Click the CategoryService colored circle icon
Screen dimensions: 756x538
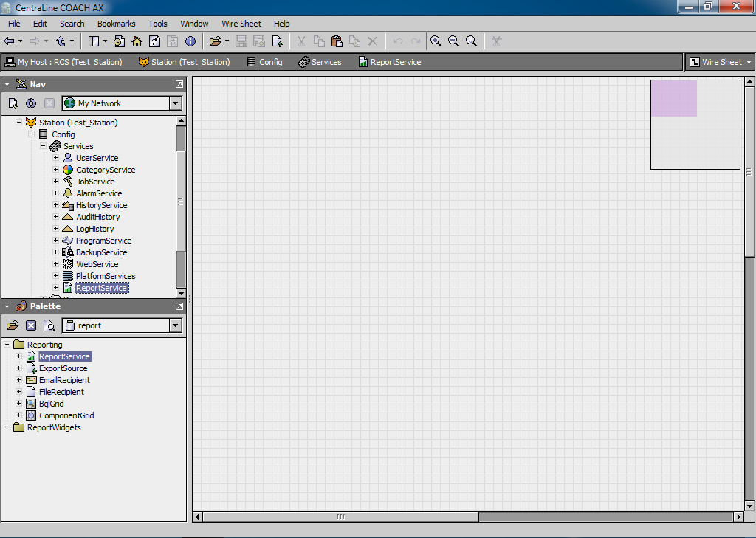[68, 170]
